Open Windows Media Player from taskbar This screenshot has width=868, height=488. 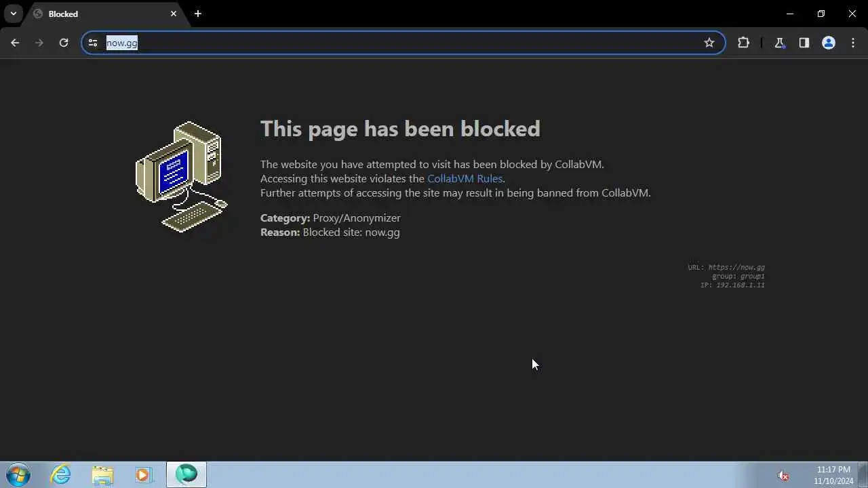click(x=144, y=474)
